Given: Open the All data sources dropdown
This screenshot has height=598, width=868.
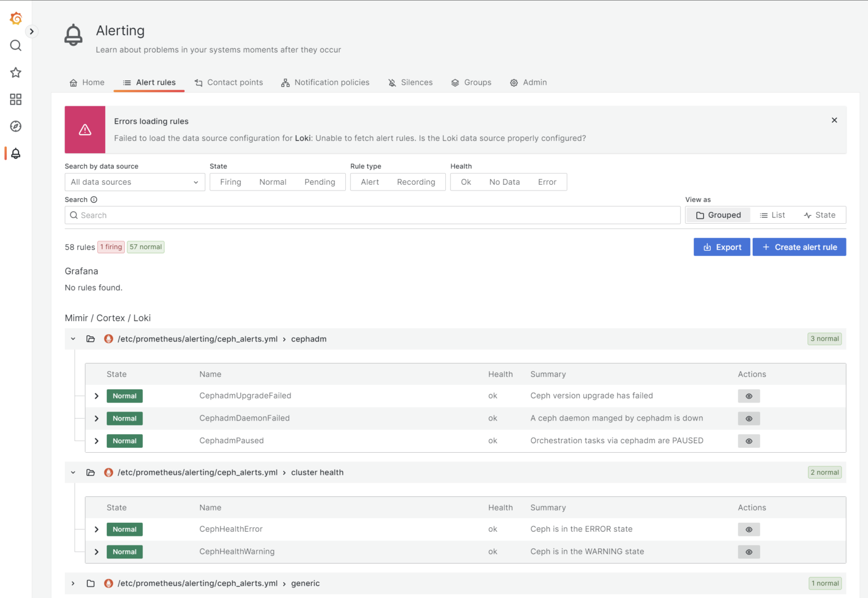Looking at the screenshot, I should point(134,182).
